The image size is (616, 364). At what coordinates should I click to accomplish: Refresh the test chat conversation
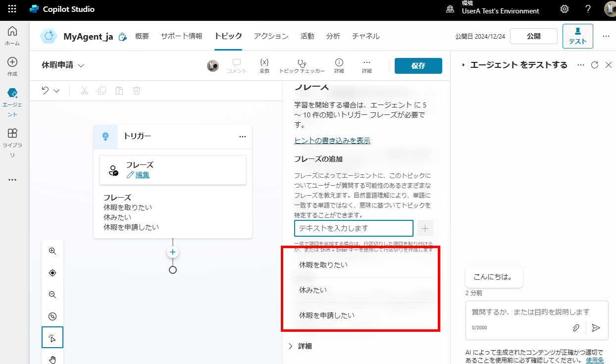point(594,64)
